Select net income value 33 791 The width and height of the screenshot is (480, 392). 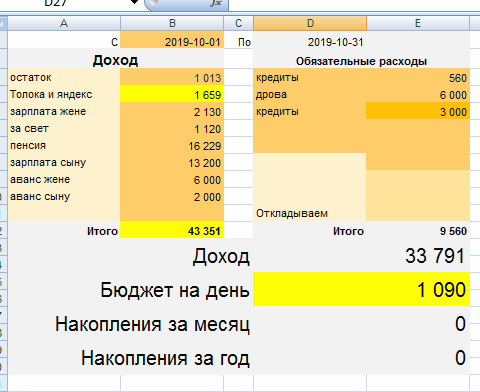click(x=435, y=256)
